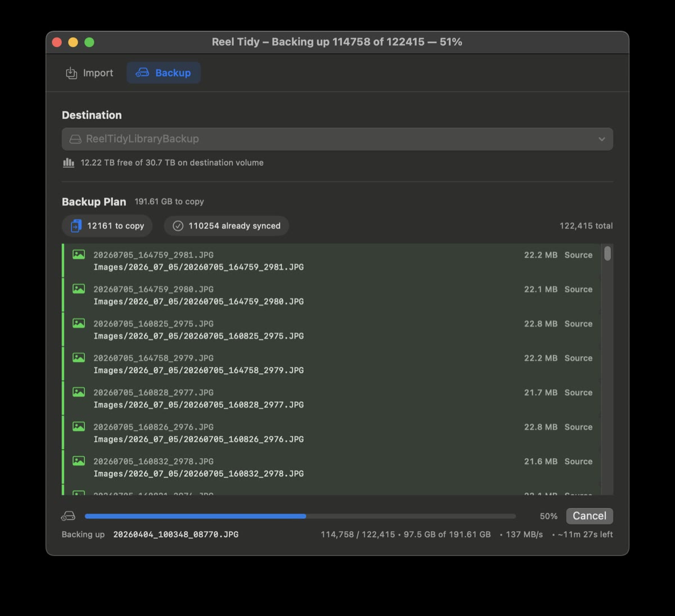
Task: Click image icon for 20260705_160825_2975.JPG
Action: 79,323
